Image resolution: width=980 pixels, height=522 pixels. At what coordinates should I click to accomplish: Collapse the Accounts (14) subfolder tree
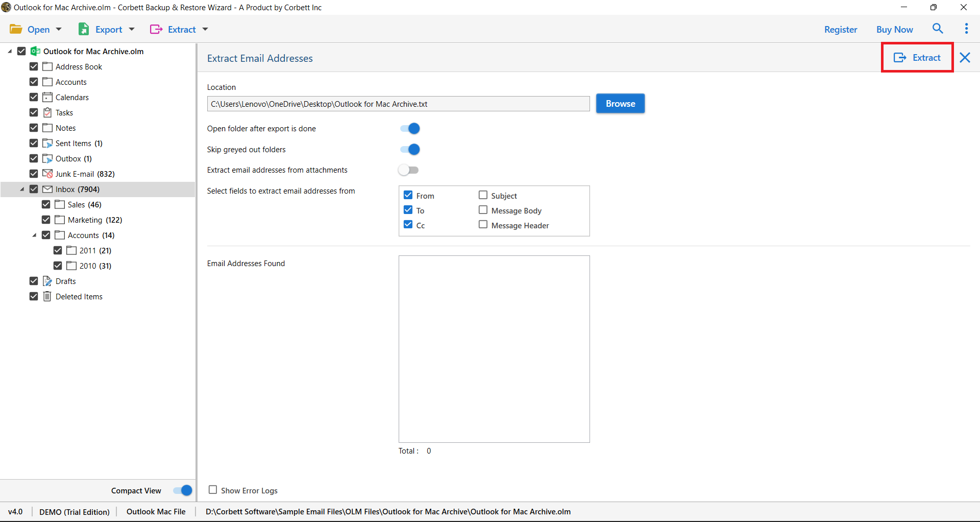pos(34,235)
